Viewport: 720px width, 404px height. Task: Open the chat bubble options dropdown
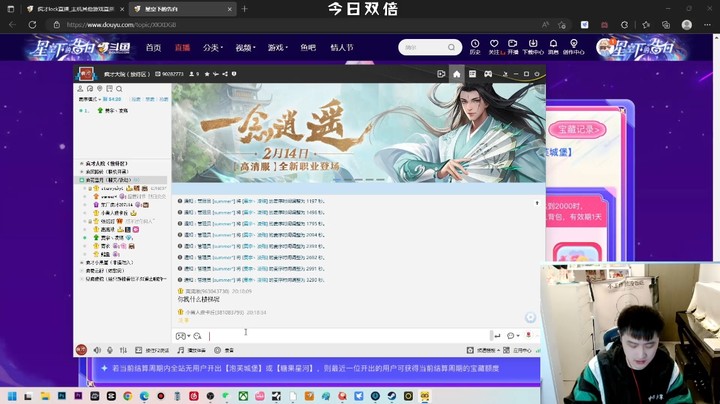(513, 336)
